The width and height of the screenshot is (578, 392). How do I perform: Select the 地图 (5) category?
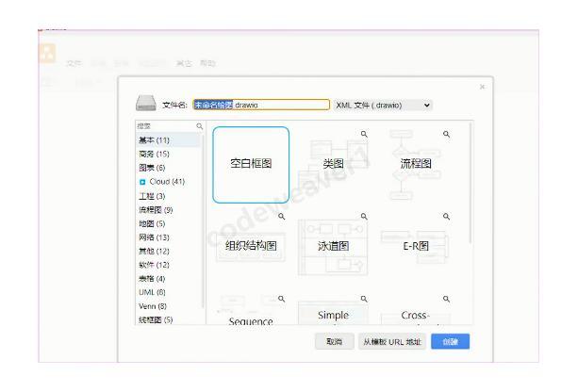pos(169,223)
